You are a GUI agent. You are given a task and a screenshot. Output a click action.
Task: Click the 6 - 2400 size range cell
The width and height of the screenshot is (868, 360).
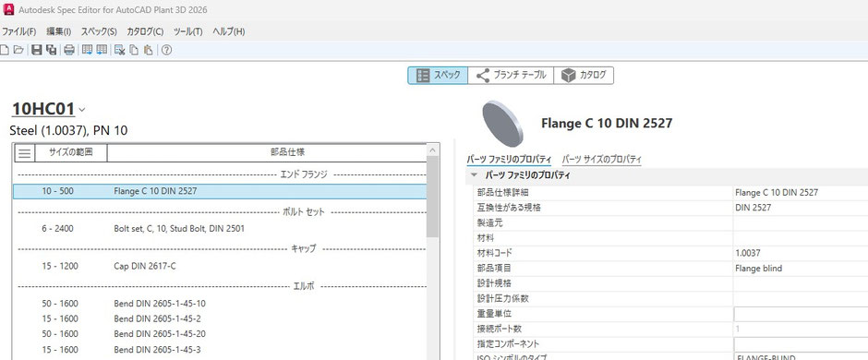(x=57, y=228)
